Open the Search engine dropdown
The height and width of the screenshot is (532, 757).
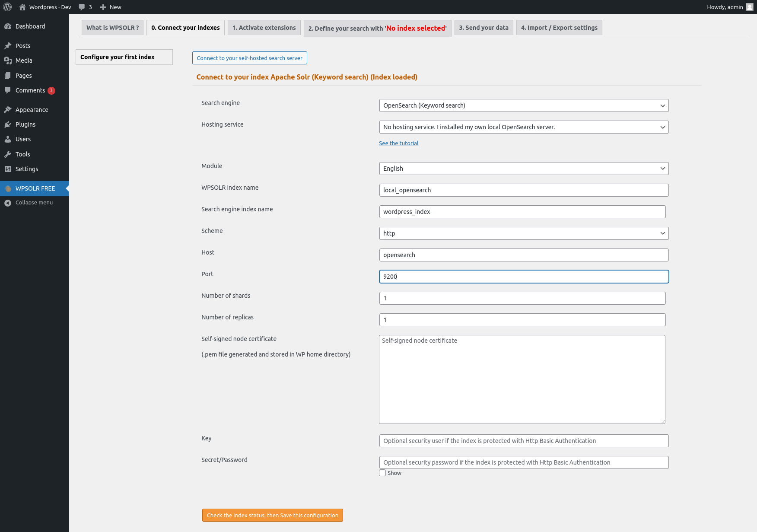point(524,105)
